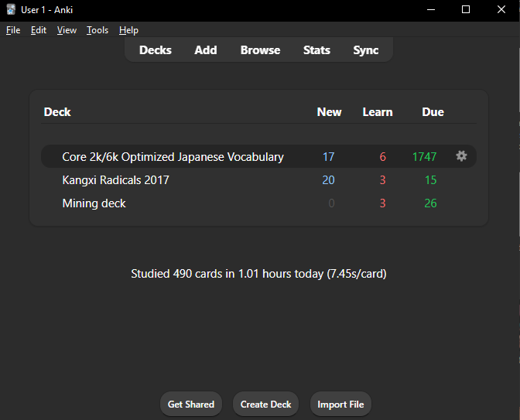Viewport: 520px width, 420px height.
Task: Click the New column header
Action: [329, 112]
